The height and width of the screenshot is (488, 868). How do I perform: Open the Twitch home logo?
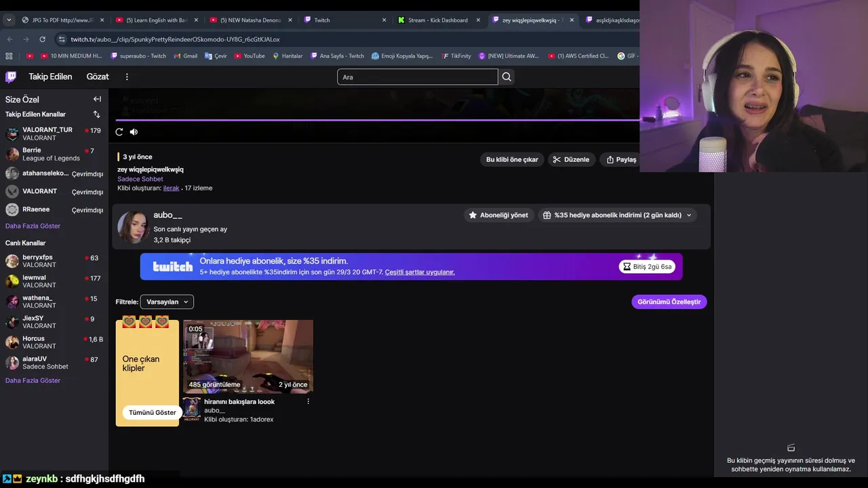point(11,77)
